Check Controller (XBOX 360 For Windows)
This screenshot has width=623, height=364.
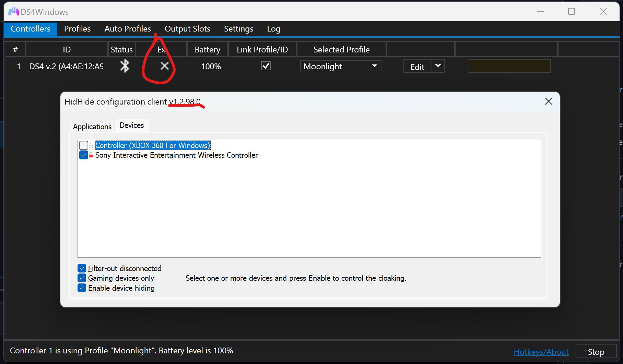tap(83, 145)
